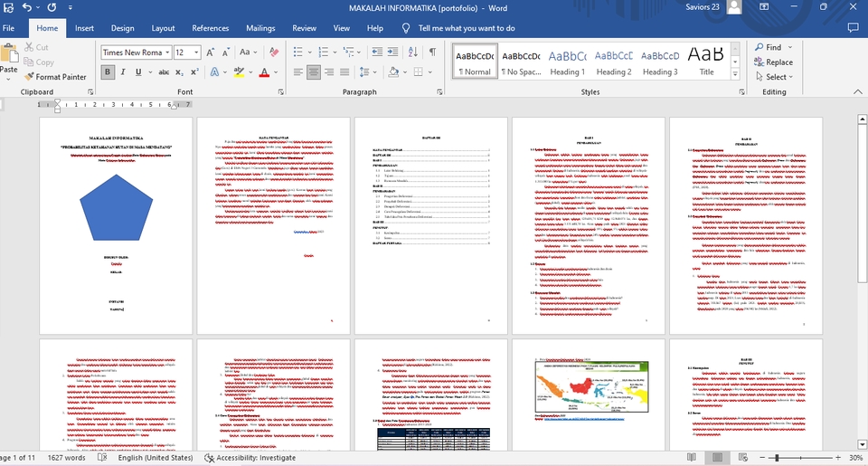This screenshot has width=868, height=466.
Task: Click the Cut scissors button
Action: (36, 47)
